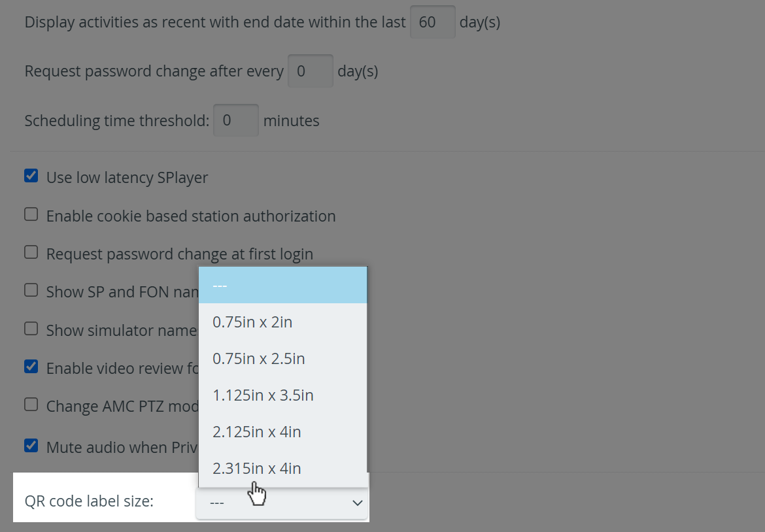Viewport: 765px width, 532px height.
Task: Toggle Change AMC PTZ mode checkbox
Action: [31, 405]
